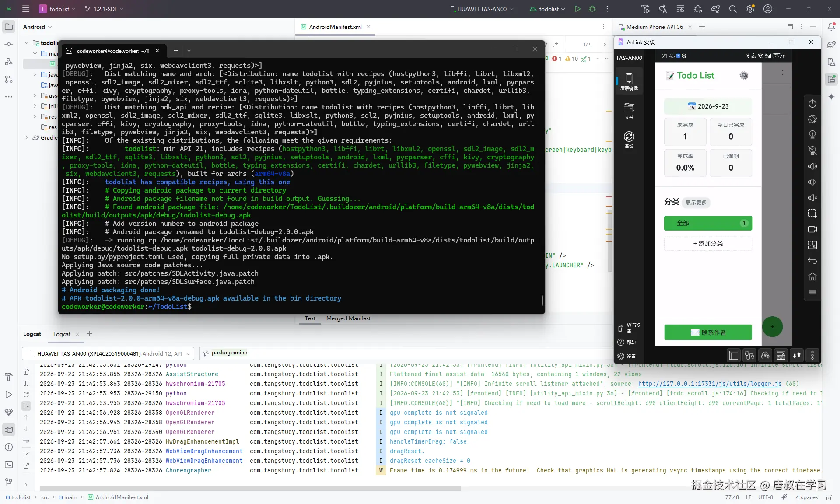The width and height of the screenshot is (840, 504).
Task: Select the second Logcat tab
Action: (62, 334)
